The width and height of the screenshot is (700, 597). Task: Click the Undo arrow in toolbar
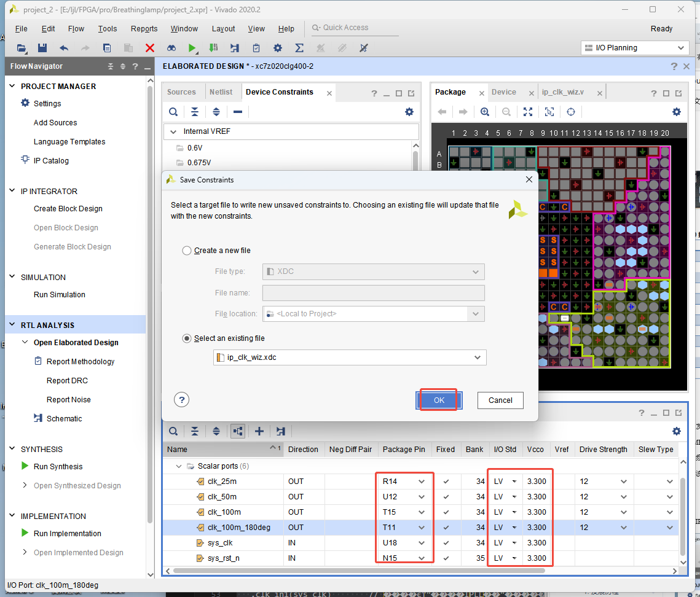point(64,48)
